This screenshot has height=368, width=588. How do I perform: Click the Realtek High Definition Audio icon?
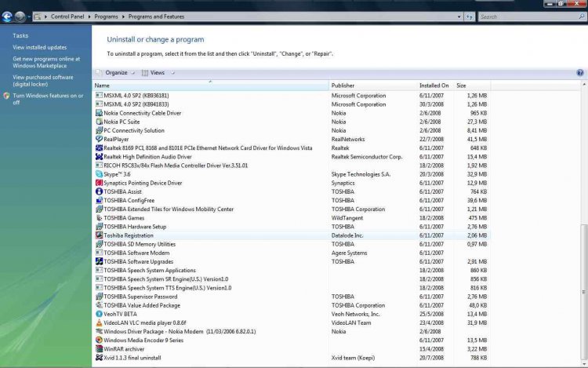pyautogui.click(x=99, y=156)
